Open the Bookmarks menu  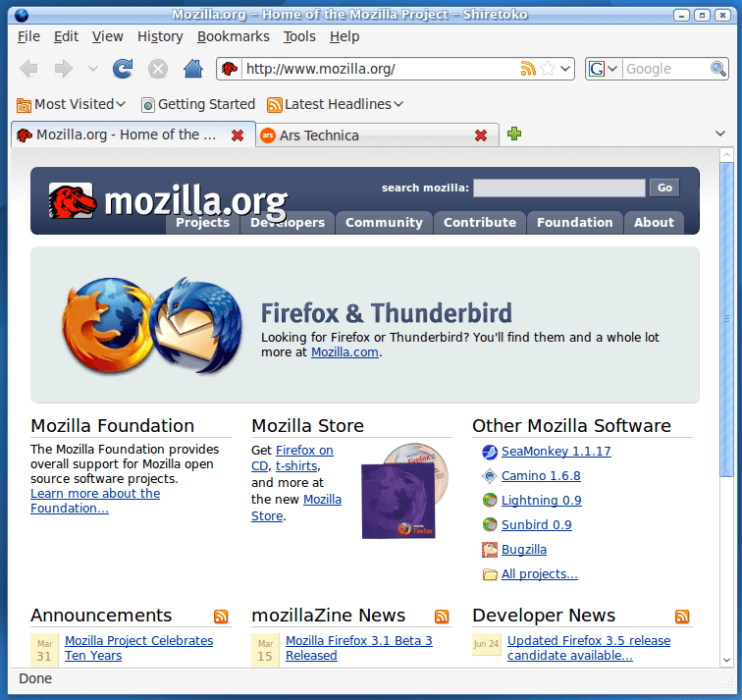[x=234, y=36]
